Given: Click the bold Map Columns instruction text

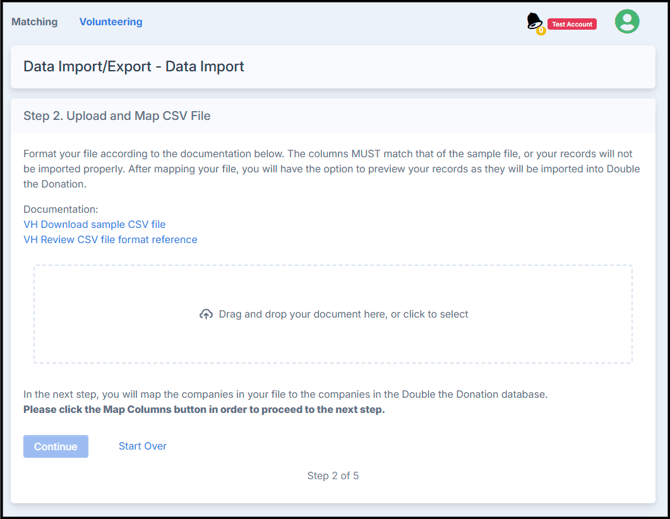Looking at the screenshot, I should (x=204, y=409).
